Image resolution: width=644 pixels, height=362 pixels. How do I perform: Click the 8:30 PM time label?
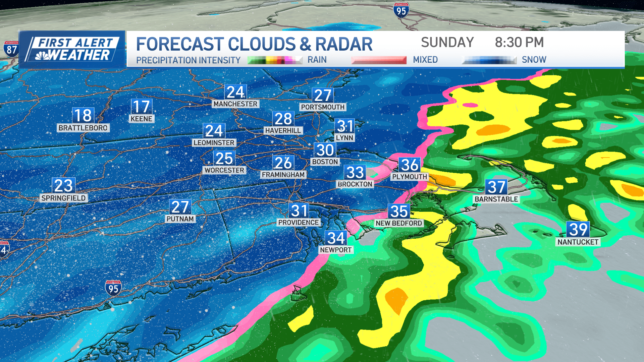(519, 43)
